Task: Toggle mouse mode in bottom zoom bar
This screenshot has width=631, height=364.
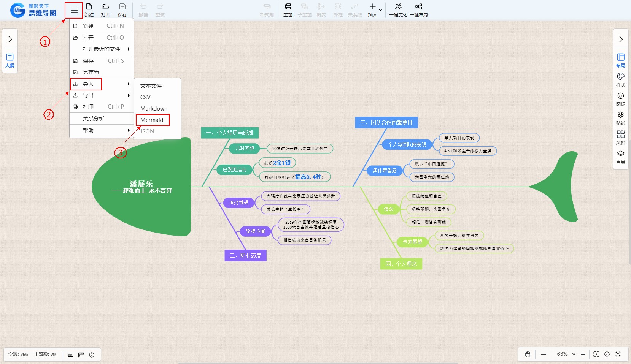Action: (528, 354)
